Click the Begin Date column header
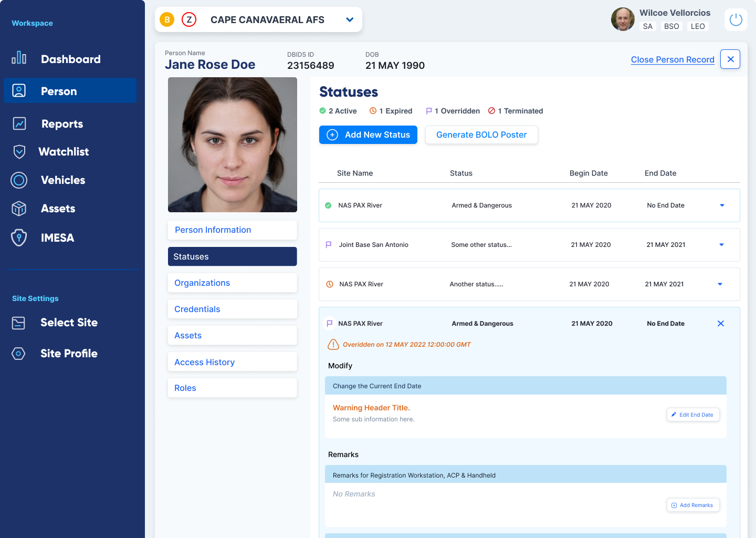756x538 pixels. [589, 173]
